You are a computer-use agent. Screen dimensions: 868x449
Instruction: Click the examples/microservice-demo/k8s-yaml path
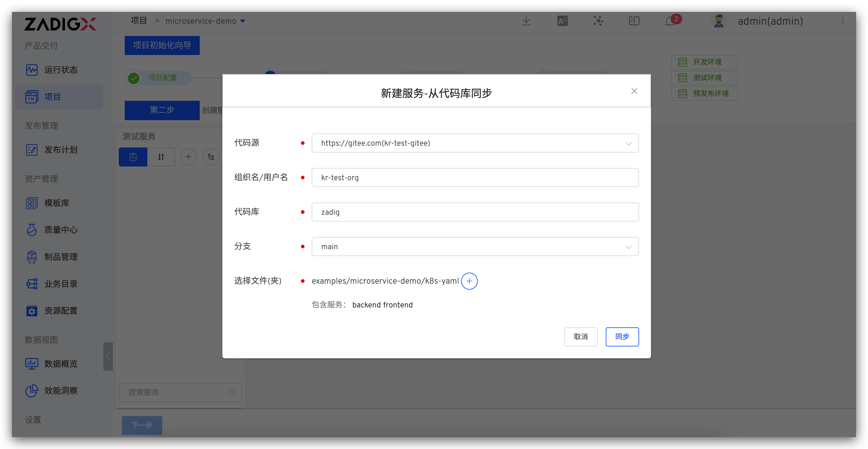[385, 281]
